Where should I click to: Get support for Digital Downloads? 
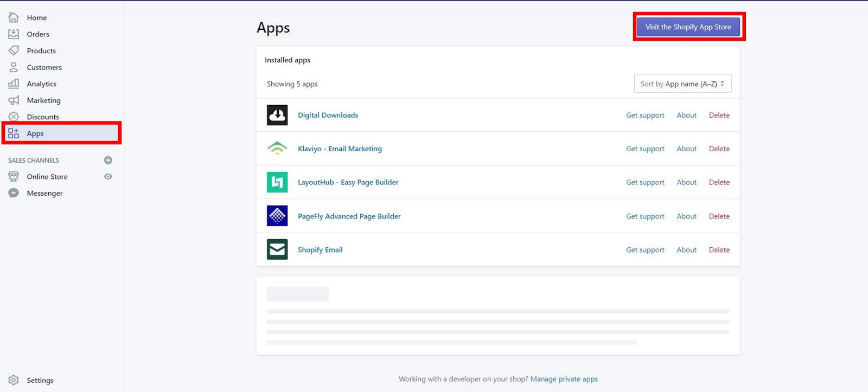[645, 115]
